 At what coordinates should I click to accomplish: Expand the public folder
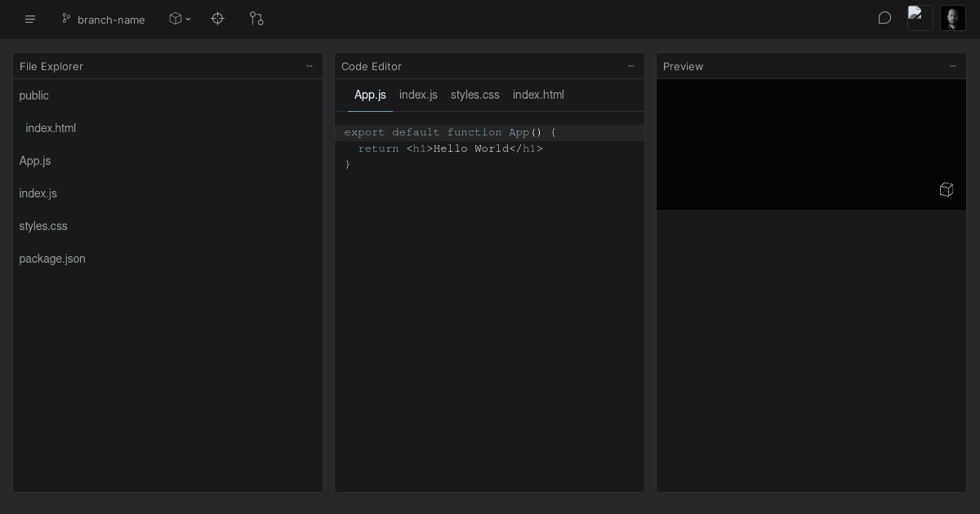(33, 95)
